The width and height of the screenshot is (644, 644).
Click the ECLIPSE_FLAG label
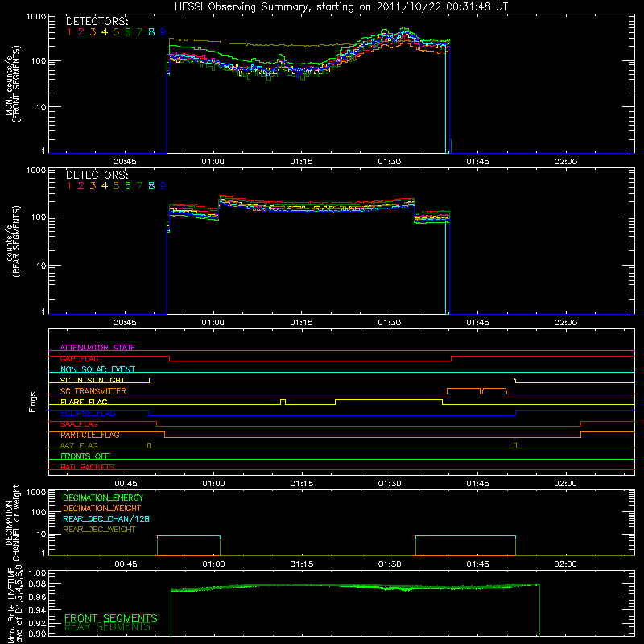88,413
